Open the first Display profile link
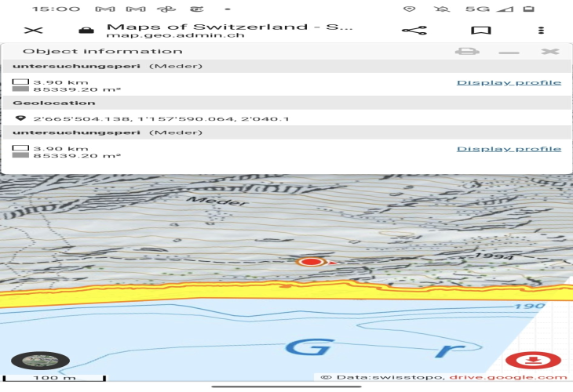This screenshot has height=392, width=573. click(x=509, y=82)
